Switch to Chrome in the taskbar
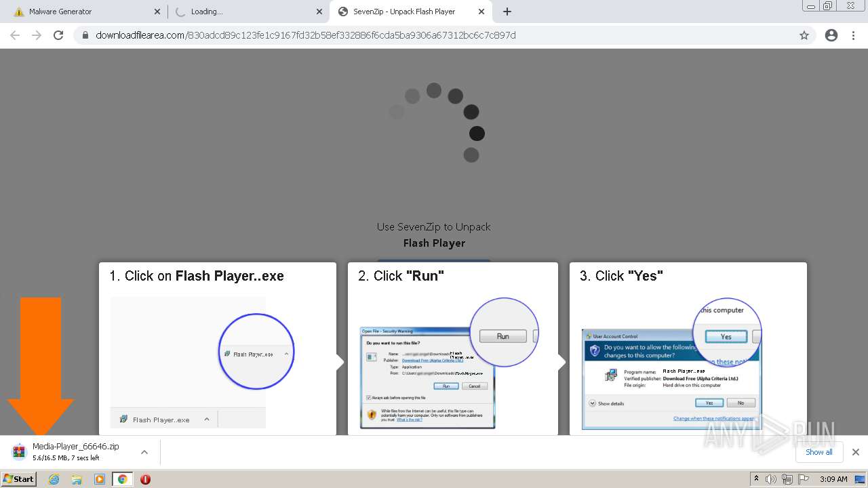Viewport: 868px width, 488px height. pos(123,479)
